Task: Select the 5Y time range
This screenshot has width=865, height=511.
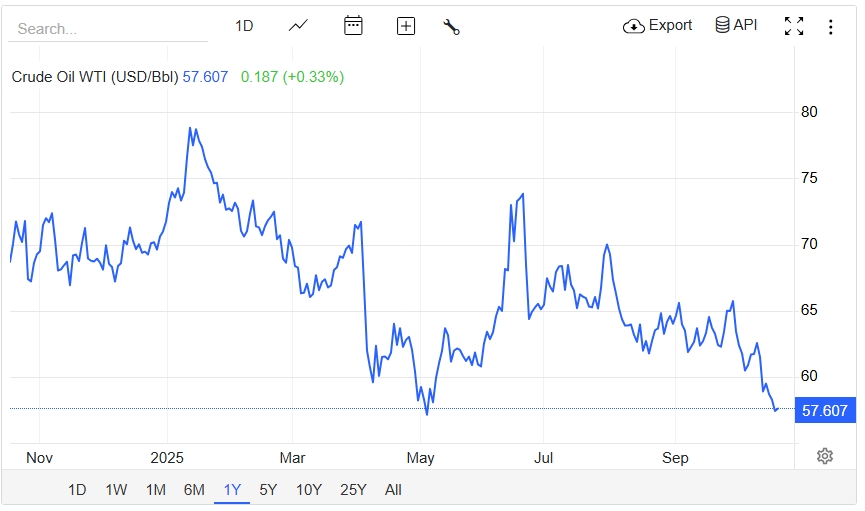Action: point(268,490)
